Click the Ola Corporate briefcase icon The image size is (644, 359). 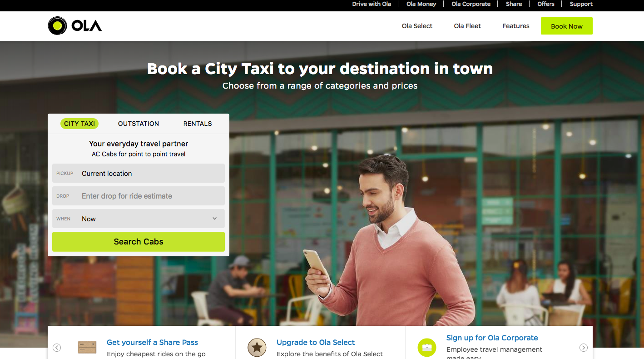click(x=427, y=348)
